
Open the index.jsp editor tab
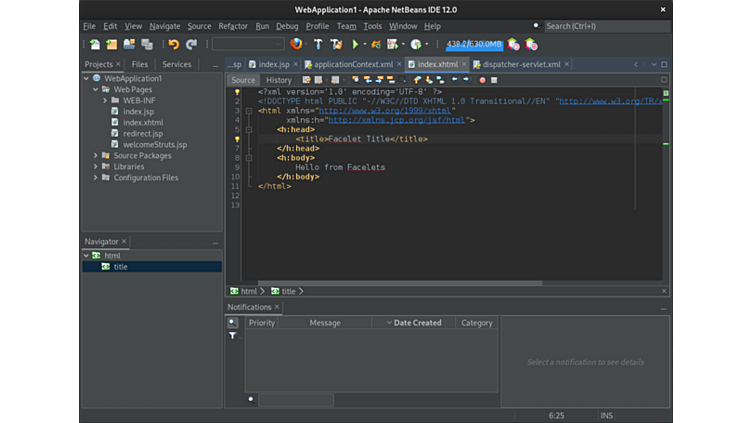(x=274, y=64)
